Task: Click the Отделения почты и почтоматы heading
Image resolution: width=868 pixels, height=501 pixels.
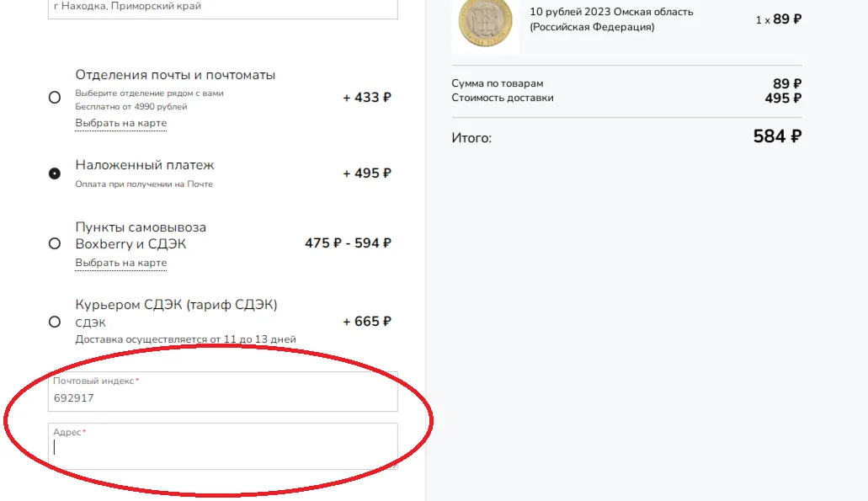Action: pos(175,75)
